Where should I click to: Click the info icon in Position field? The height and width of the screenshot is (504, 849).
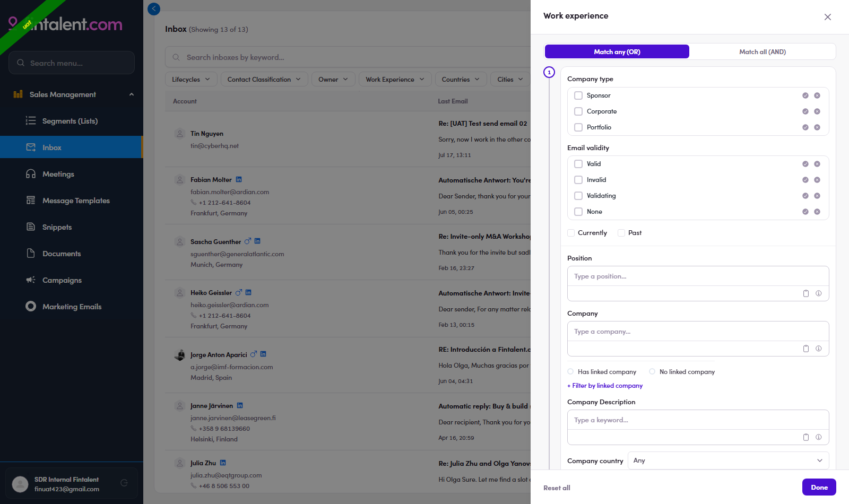click(819, 293)
